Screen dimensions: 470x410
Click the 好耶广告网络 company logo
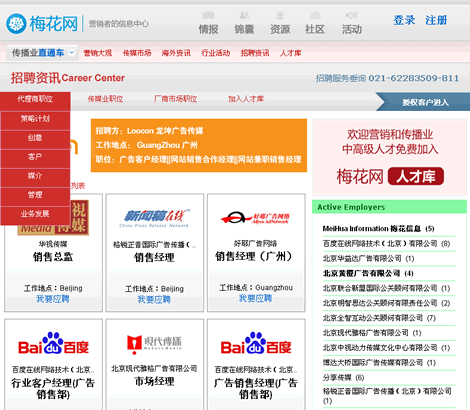(x=255, y=218)
